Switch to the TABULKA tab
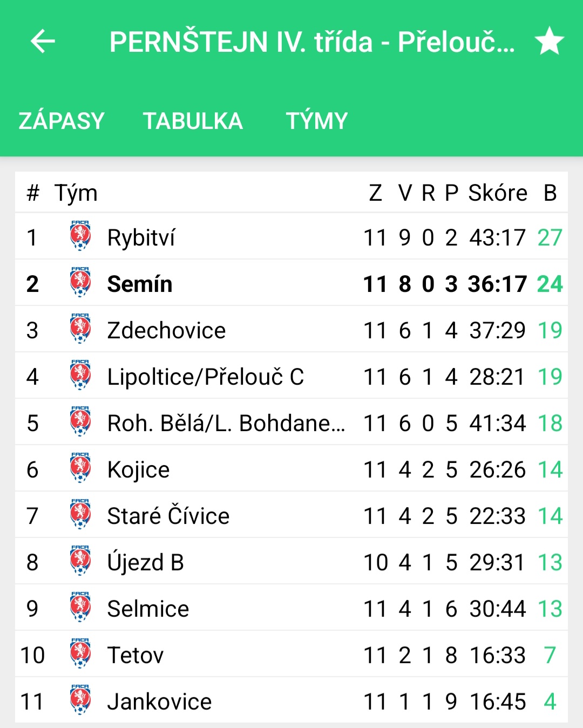The width and height of the screenshot is (583, 728). point(193,121)
